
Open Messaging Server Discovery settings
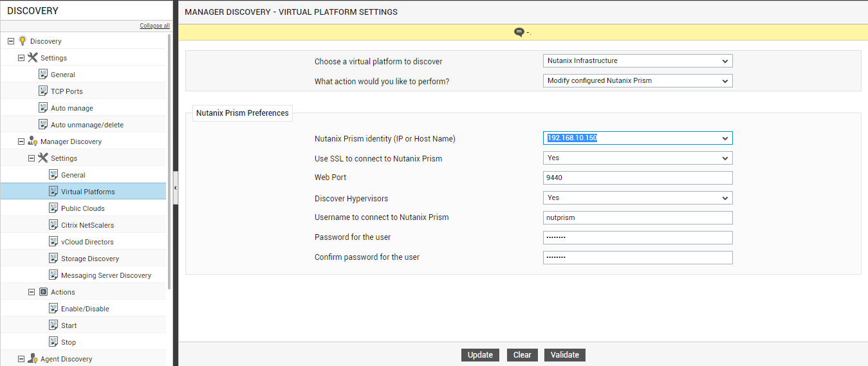coord(106,275)
